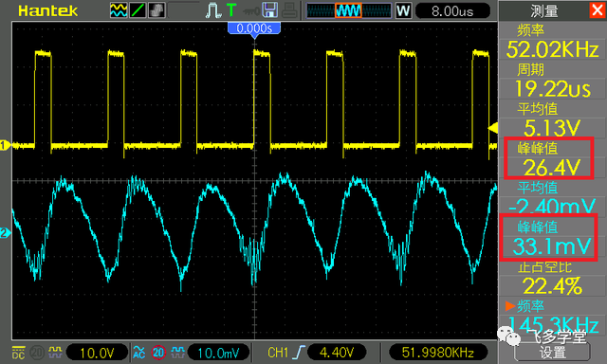Click the grayscale persistence display icon
Image resolution: width=607 pixels, height=364 pixels.
tap(156, 10)
